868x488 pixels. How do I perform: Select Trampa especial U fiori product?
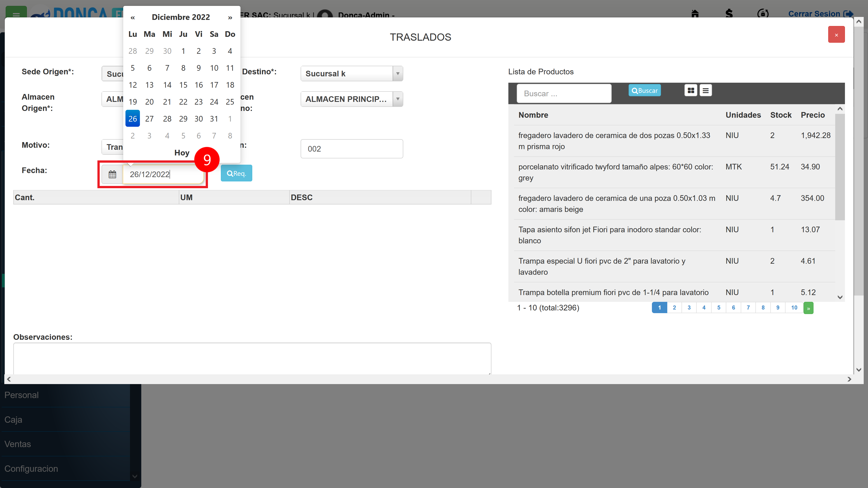click(x=674, y=266)
